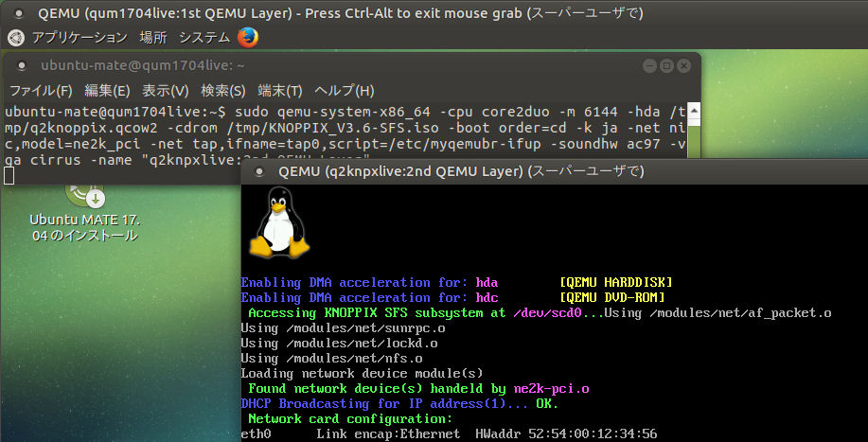Open the システム panel menu

tap(204, 38)
